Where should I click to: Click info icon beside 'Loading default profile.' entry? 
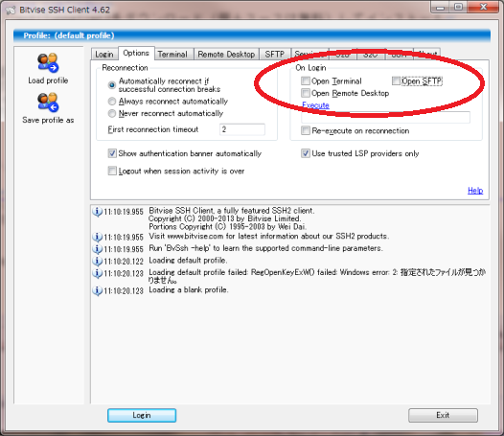tap(97, 261)
